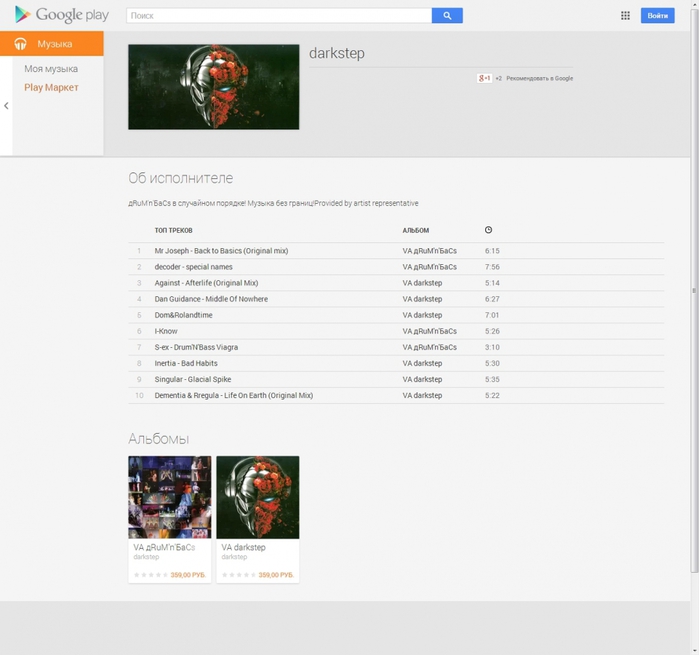699x655 pixels.
Task: Select track Inertia - Bad Habits
Action: pos(186,363)
